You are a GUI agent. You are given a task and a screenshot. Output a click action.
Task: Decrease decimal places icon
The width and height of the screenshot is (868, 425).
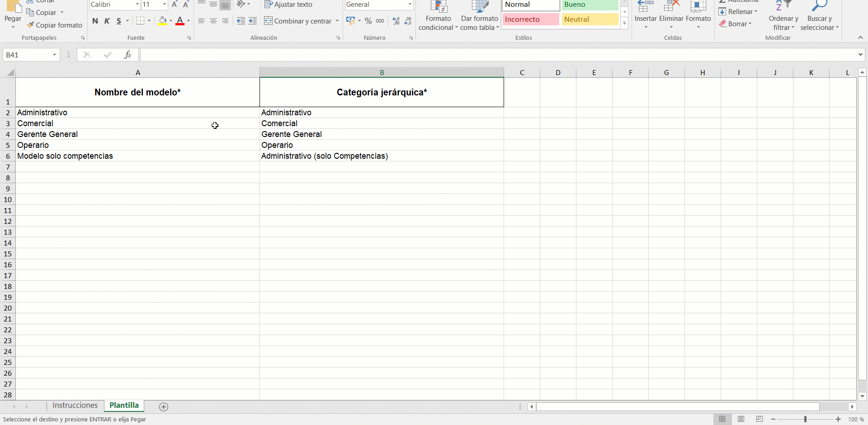408,21
